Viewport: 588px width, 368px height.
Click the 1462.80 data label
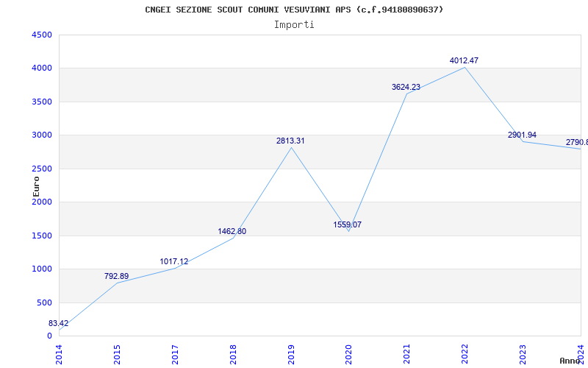click(x=232, y=231)
